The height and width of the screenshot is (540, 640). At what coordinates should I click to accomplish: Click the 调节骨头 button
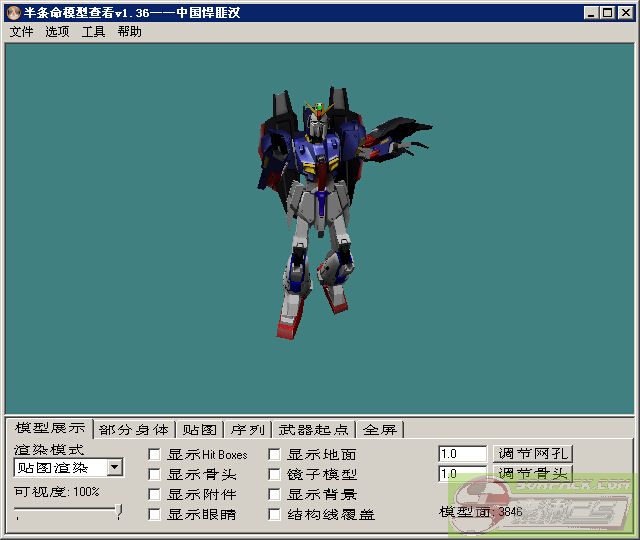[x=534, y=473]
